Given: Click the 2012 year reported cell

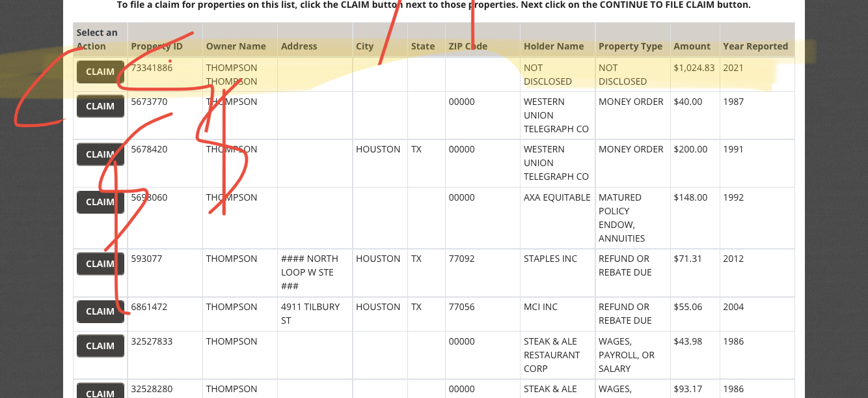Looking at the screenshot, I should coord(733,259).
